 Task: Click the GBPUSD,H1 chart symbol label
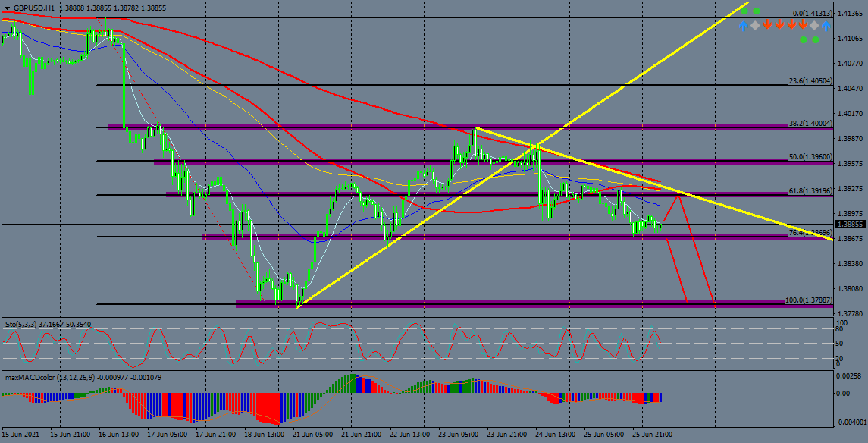33,8
